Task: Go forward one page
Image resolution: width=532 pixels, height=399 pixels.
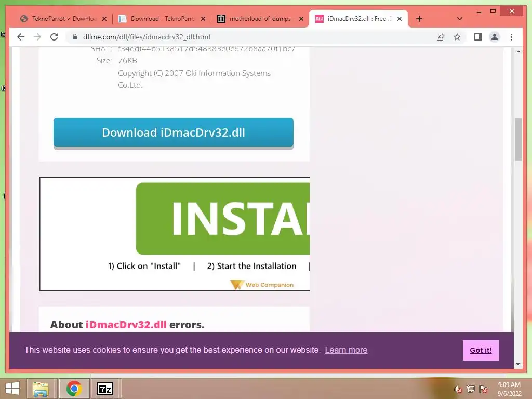Action: click(x=37, y=37)
